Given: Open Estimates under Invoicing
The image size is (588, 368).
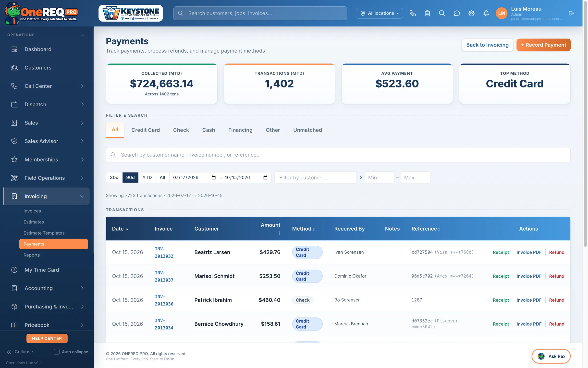Looking at the screenshot, I should click(x=34, y=222).
